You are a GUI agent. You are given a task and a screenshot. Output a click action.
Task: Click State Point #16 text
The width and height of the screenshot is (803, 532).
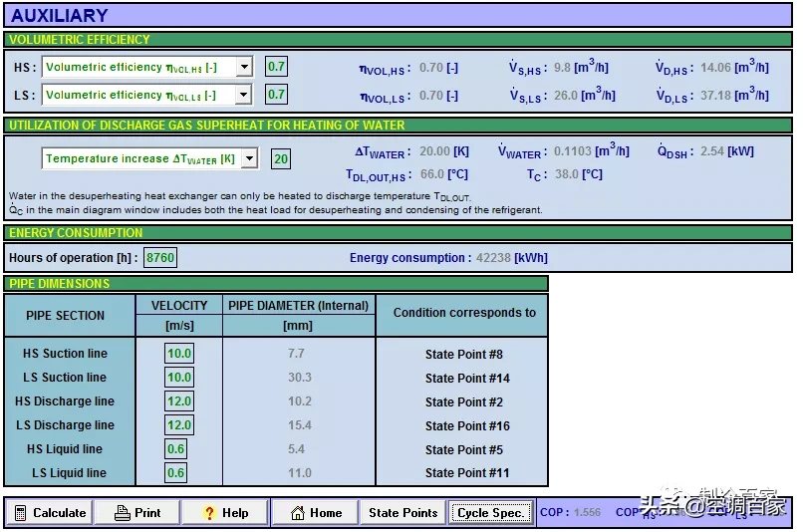tap(467, 426)
